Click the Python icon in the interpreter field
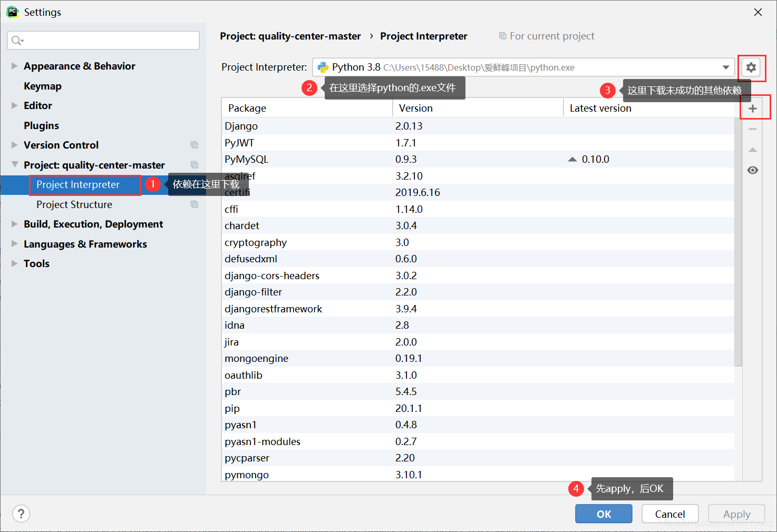The width and height of the screenshot is (777, 532). coord(323,67)
